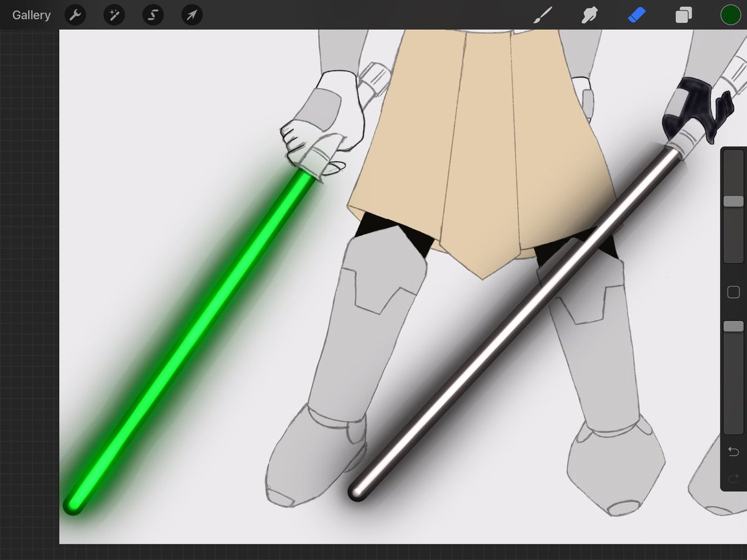
Task: Open the Adjustments magic wand menu
Action: pyautogui.click(x=114, y=15)
